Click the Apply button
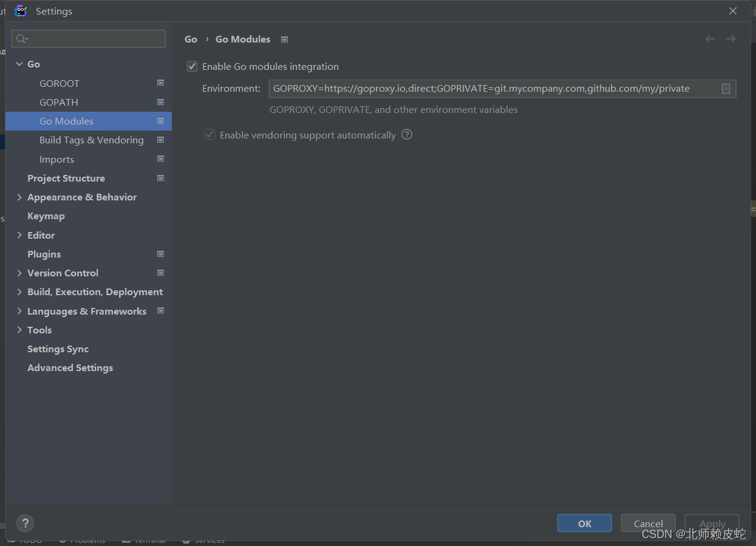 click(x=712, y=524)
